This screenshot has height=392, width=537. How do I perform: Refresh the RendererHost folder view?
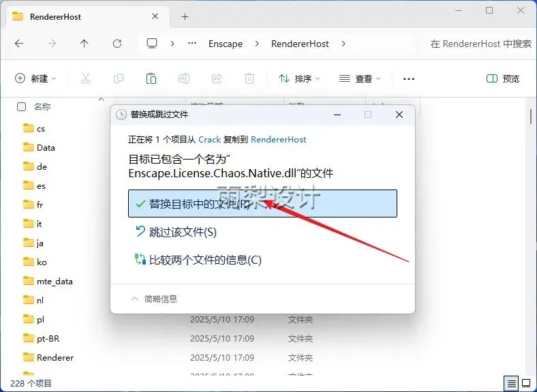[x=117, y=44]
